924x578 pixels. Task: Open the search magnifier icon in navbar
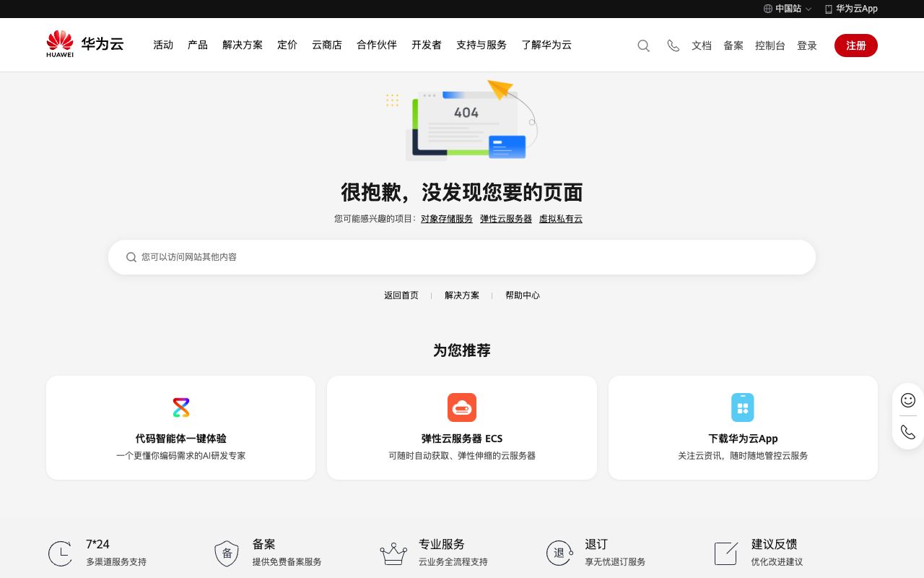pyautogui.click(x=643, y=46)
